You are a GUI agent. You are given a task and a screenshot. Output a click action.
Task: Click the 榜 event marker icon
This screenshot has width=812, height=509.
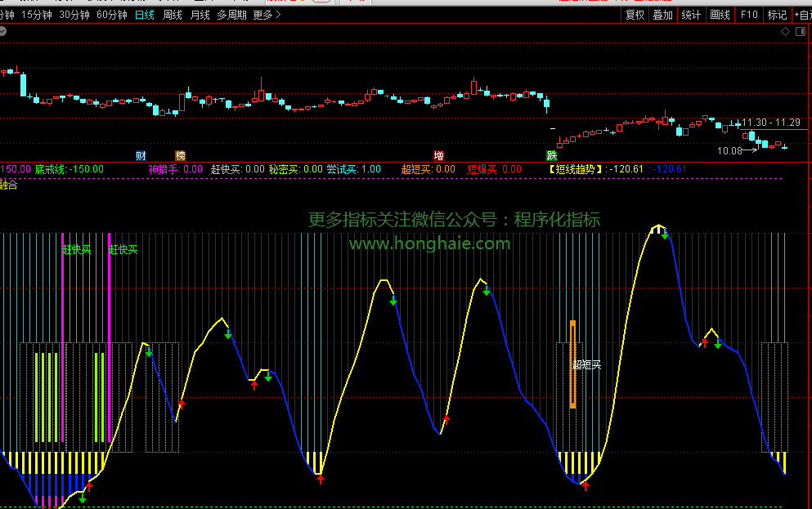point(180,155)
